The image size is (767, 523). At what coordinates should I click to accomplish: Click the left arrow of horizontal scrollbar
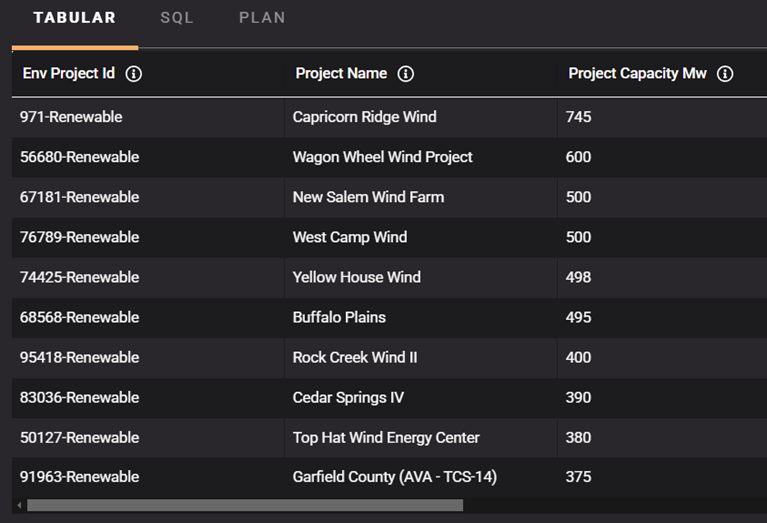pyautogui.click(x=18, y=505)
